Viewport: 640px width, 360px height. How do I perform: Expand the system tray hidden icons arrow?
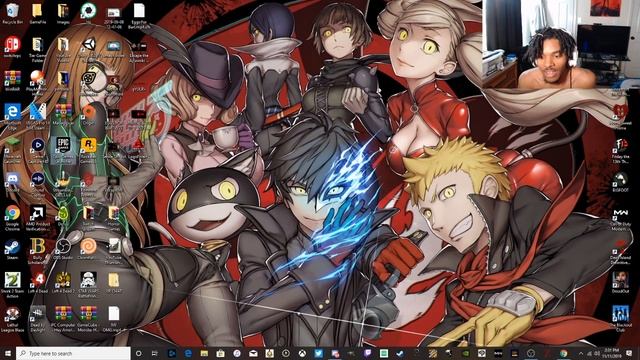point(581,353)
